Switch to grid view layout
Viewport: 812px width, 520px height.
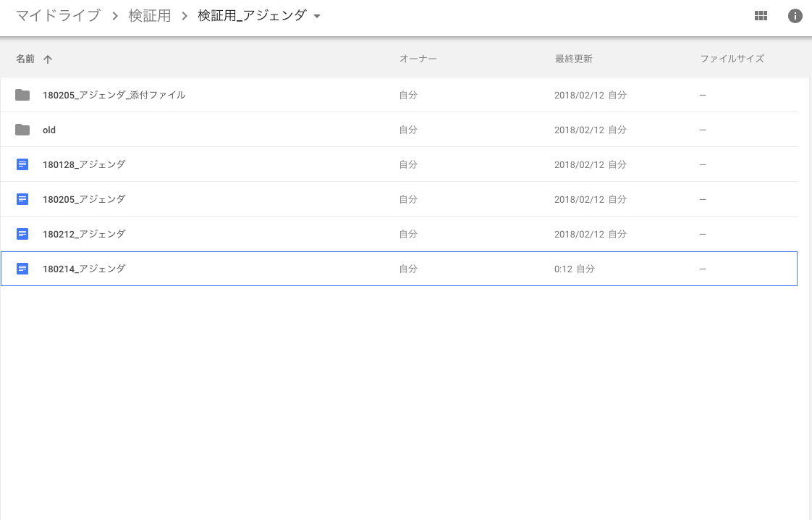(x=761, y=16)
